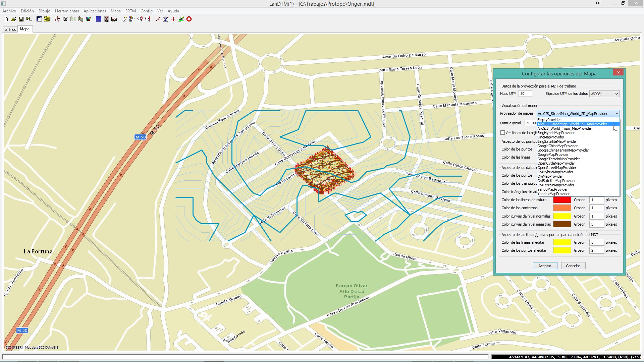Viewport: 644px width, 362px height.
Task: Pick the yellow curvas de nivel normales color
Action: [562, 216]
